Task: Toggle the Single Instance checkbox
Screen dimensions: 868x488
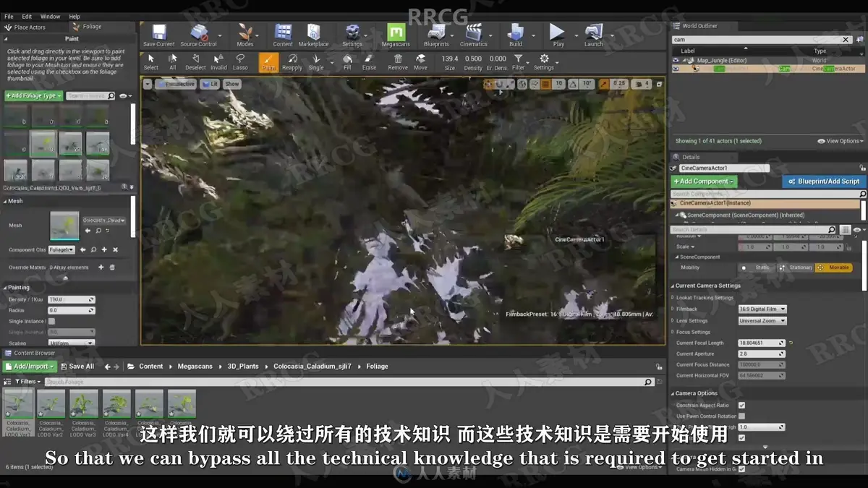Action: point(51,321)
